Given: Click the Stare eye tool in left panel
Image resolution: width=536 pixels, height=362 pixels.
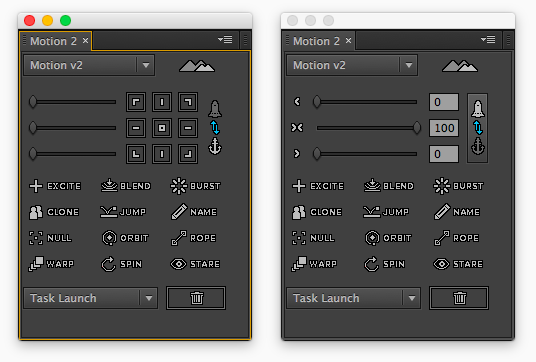Looking at the screenshot, I should coord(195,264).
